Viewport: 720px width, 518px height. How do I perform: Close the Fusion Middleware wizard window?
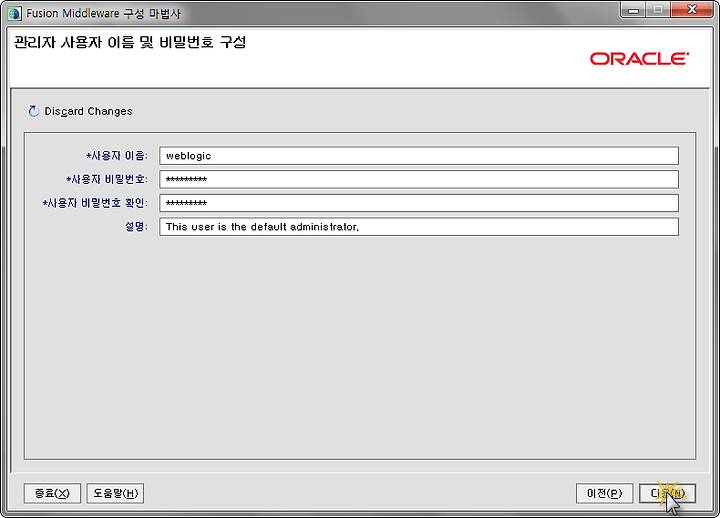click(x=692, y=10)
